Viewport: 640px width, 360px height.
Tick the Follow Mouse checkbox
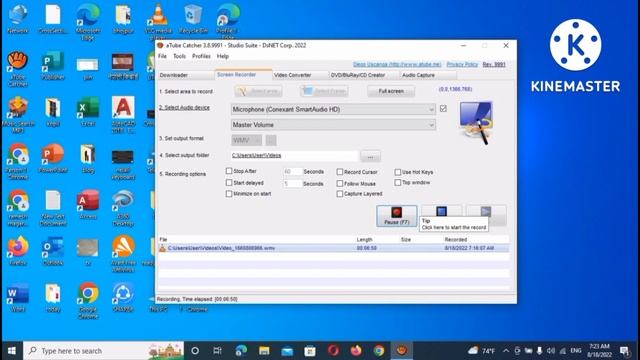pyautogui.click(x=340, y=183)
